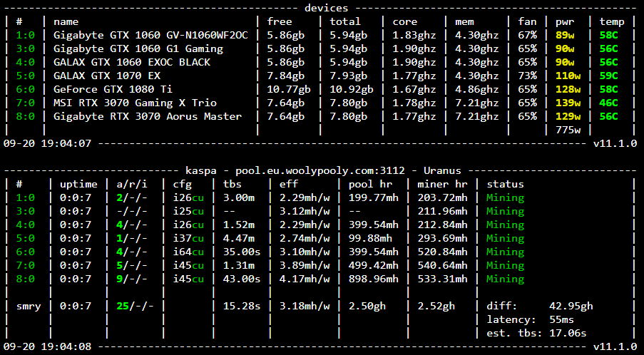Select the 10.92gb total memory value

click(x=352, y=90)
